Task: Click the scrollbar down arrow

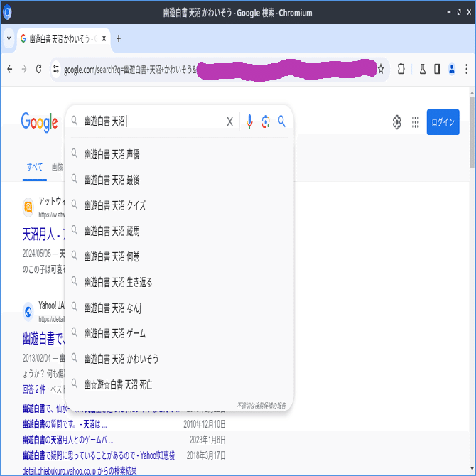Action: [472, 470]
